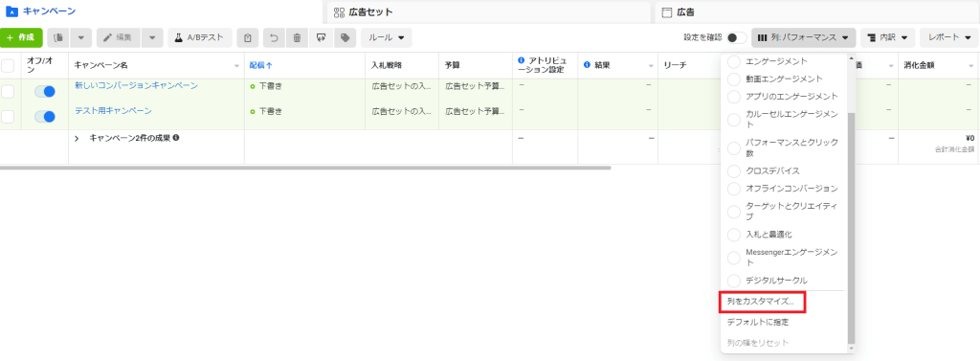The image size is (980, 361).
Task: Expand the キャンペーン2件の成果 row
Action: [77, 138]
